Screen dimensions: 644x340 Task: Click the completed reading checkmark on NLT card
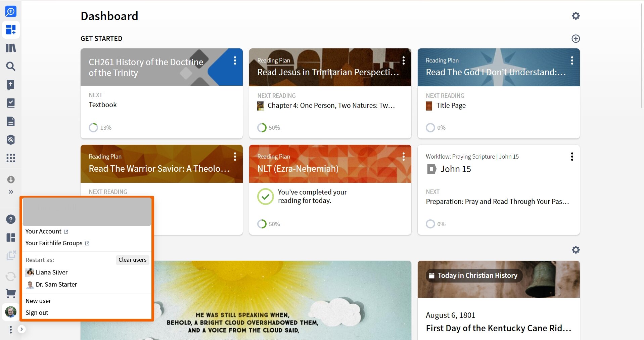(265, 197)
